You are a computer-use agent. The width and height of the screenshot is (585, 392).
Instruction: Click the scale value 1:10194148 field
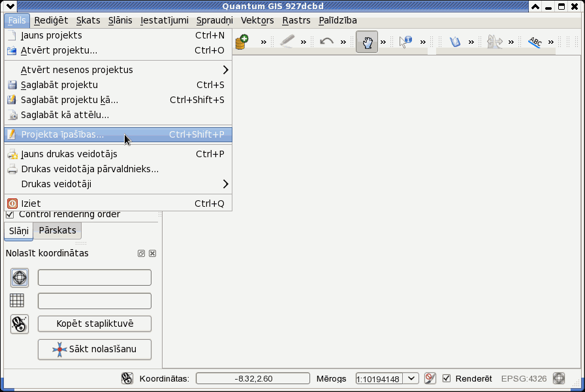click(x=379, y=378)
